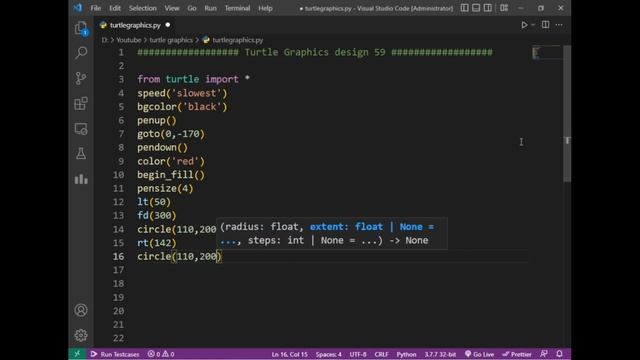Close the tab via unsaved dot indicator
The image size is (640, 360).
click(x=168, y=25)
